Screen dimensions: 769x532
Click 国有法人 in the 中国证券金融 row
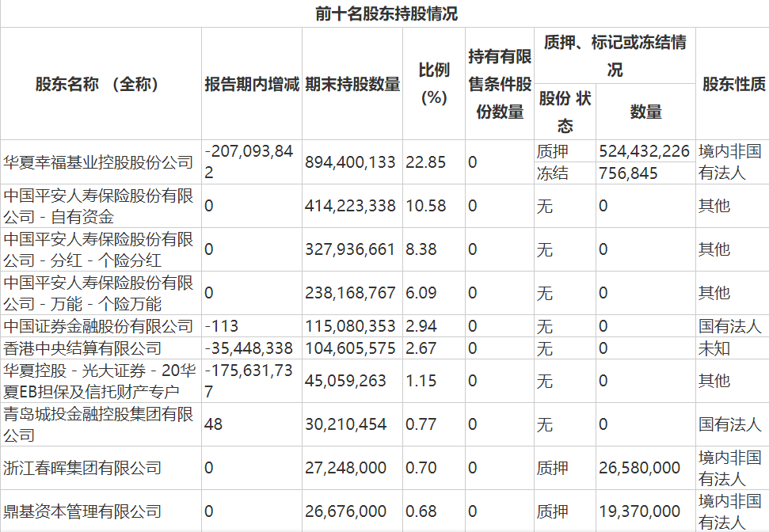click(729, 326)
